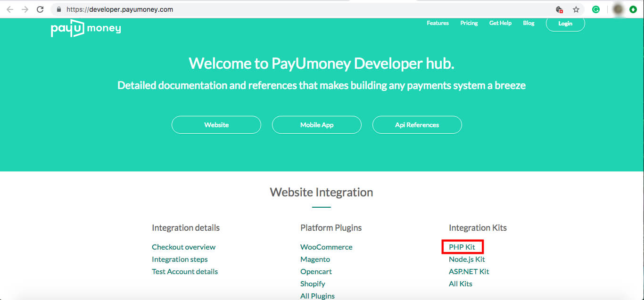Viewport: 644px width, 300px height.
Task: Click the browser back arrow
Action: [x=10, y=9]
